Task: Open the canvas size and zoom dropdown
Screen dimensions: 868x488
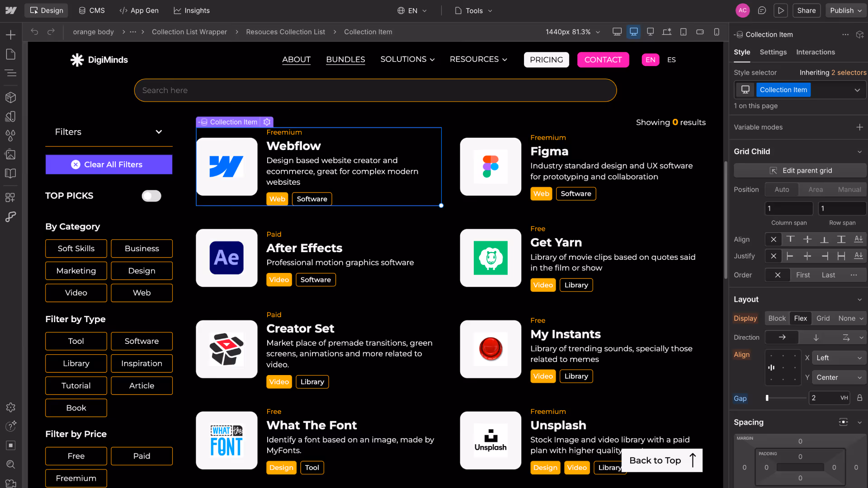Action: click(x=573, y=32)
